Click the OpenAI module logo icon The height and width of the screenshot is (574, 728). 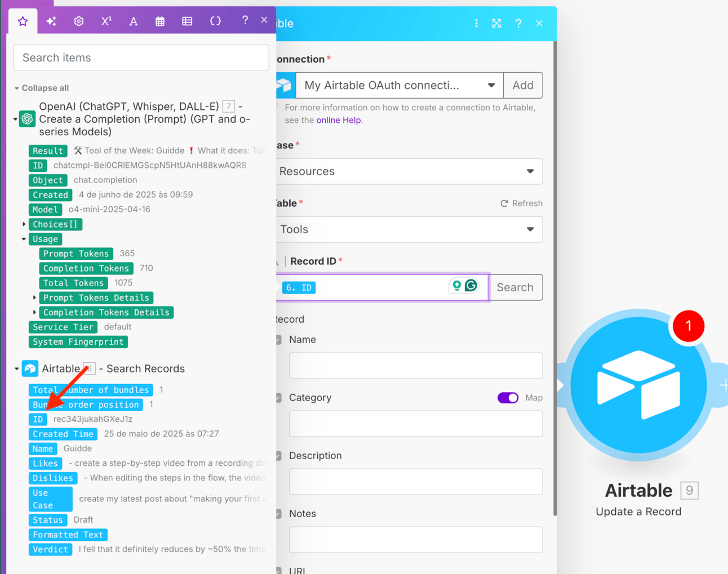click(x=27, y=119)
